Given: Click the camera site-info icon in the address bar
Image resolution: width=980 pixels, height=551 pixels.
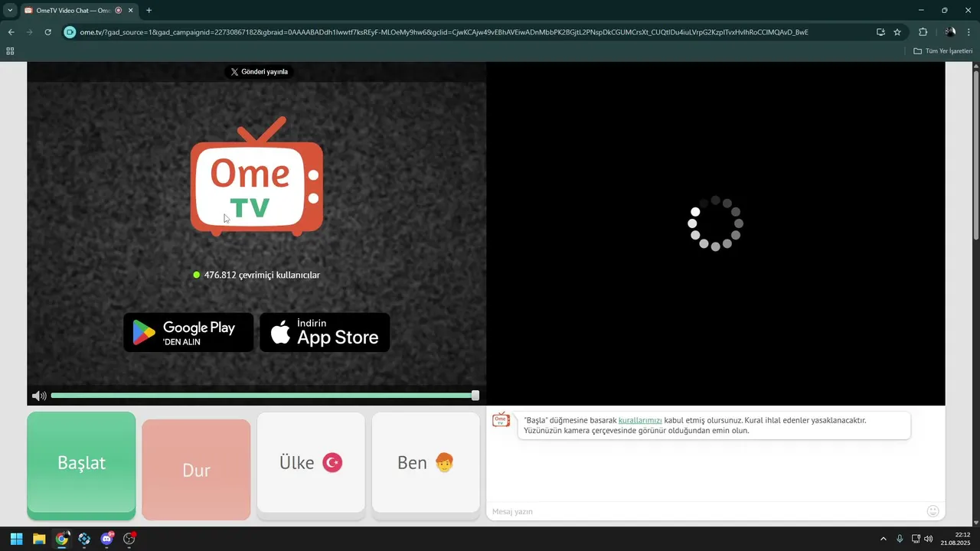Looking at the screenshot, I should click(70, 32).
